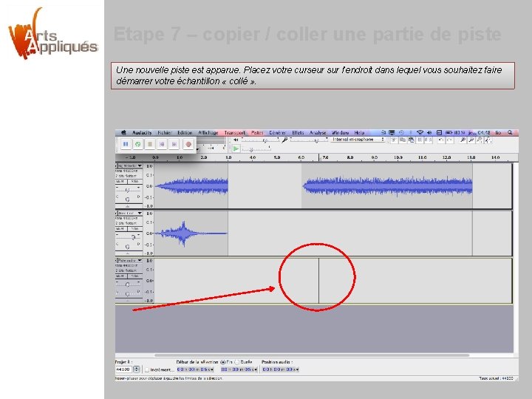Close the top track with its X button
The height and width of the screenshot is (399, 532).
(x=117, y=166)
